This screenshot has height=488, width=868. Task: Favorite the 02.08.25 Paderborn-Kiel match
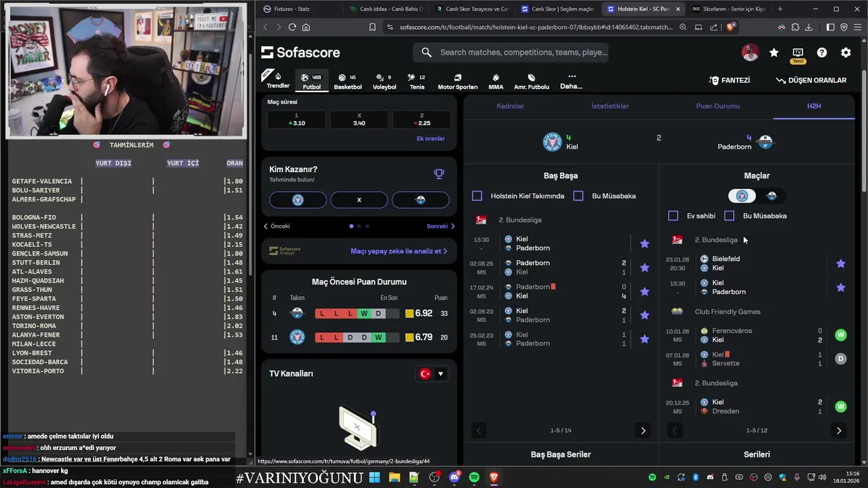[644, 268]
